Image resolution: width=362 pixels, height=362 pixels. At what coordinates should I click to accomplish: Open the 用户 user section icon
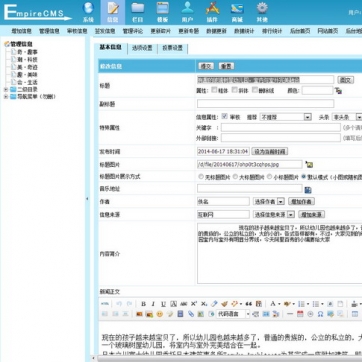point(187,12)
